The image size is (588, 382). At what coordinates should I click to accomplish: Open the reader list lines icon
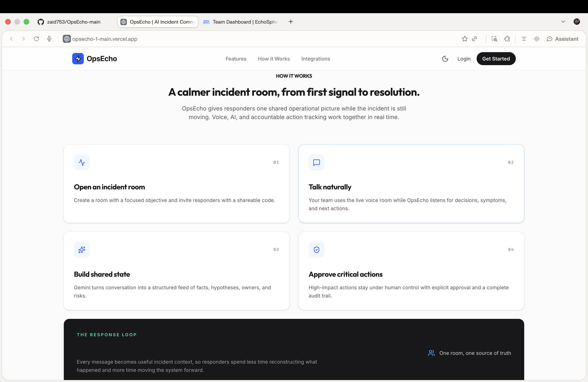(524, 39)
